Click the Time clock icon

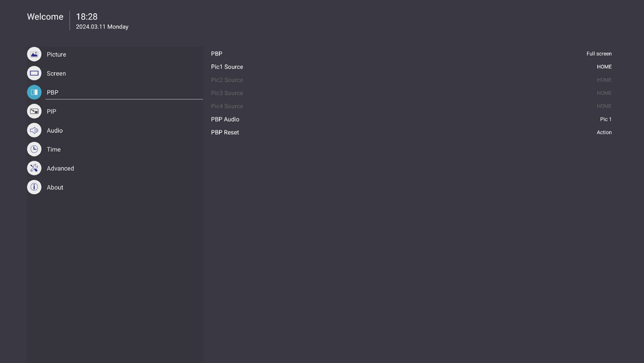coord(34,149)
